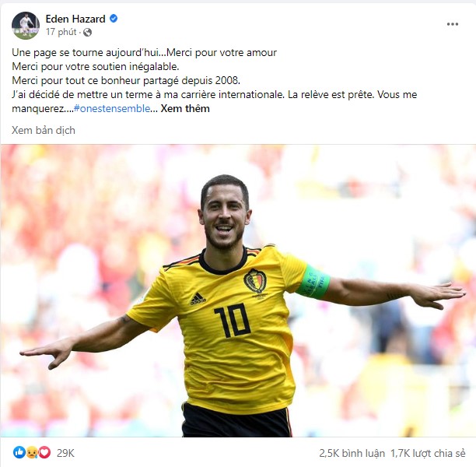The width and height of the screenshot is (476, 467).
Task: View the 29K reactions count
Action: pos(65,453)
